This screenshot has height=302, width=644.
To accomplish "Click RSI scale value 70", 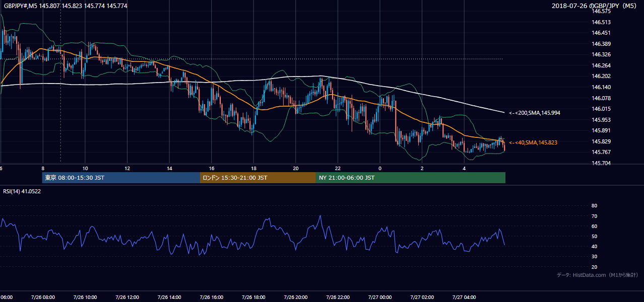I will click(594, 216).
